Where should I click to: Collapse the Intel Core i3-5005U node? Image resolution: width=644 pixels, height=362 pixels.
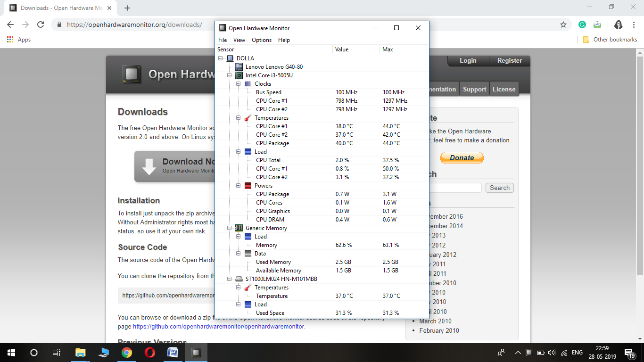(x=230, y=75)
